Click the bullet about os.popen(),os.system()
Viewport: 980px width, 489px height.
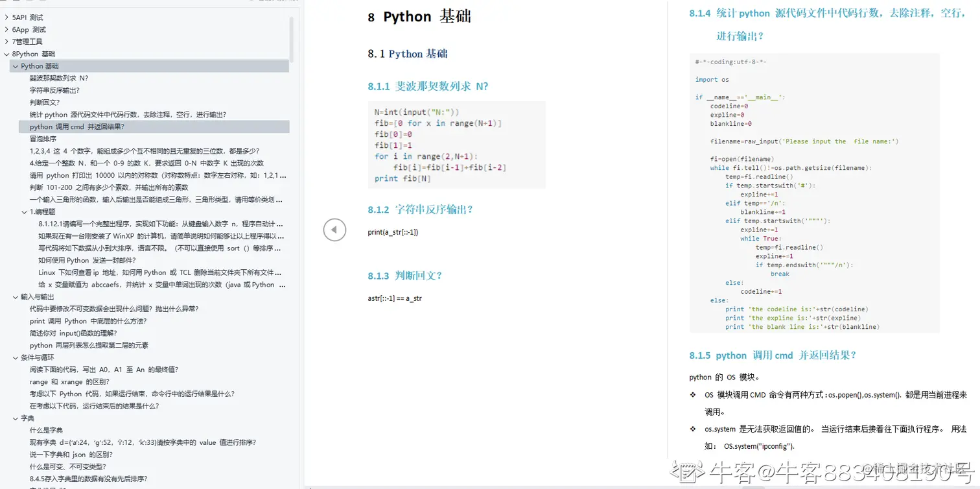[835, 403]
